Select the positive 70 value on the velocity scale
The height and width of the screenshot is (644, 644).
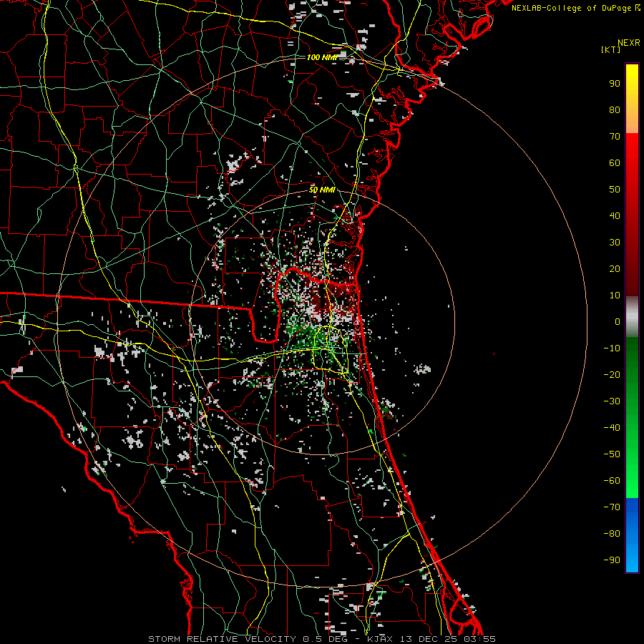point(615,137)
